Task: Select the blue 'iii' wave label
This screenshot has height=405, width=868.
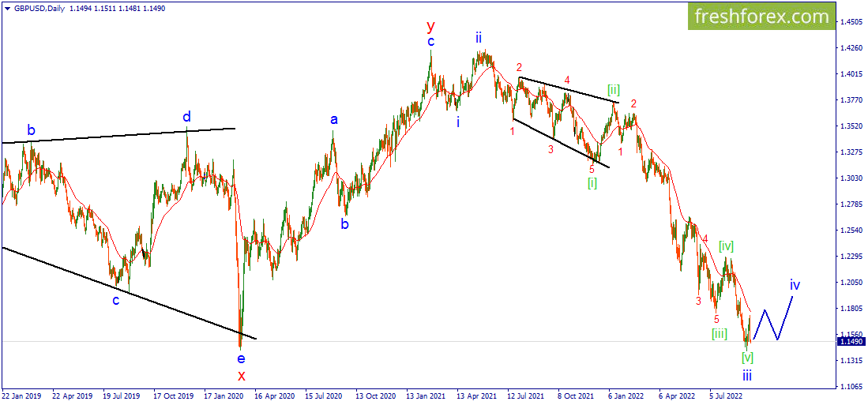Action: coord(747,377)
